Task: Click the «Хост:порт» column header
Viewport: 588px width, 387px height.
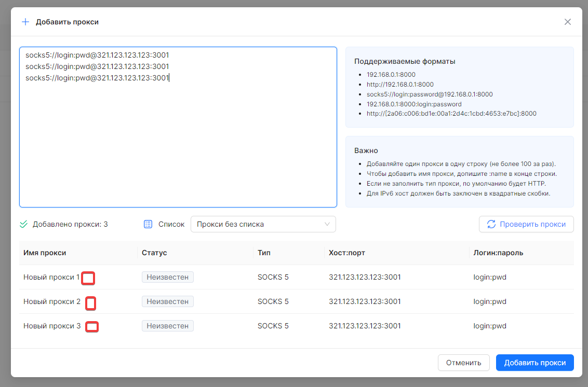Action: point(348,253)
